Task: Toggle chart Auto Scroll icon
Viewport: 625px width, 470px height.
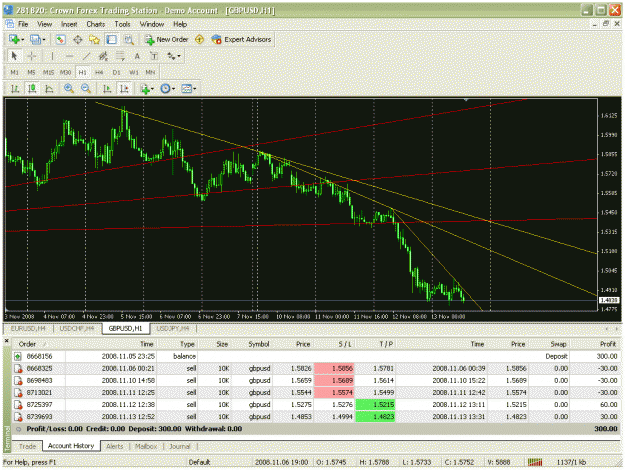Action: point(107,88)
